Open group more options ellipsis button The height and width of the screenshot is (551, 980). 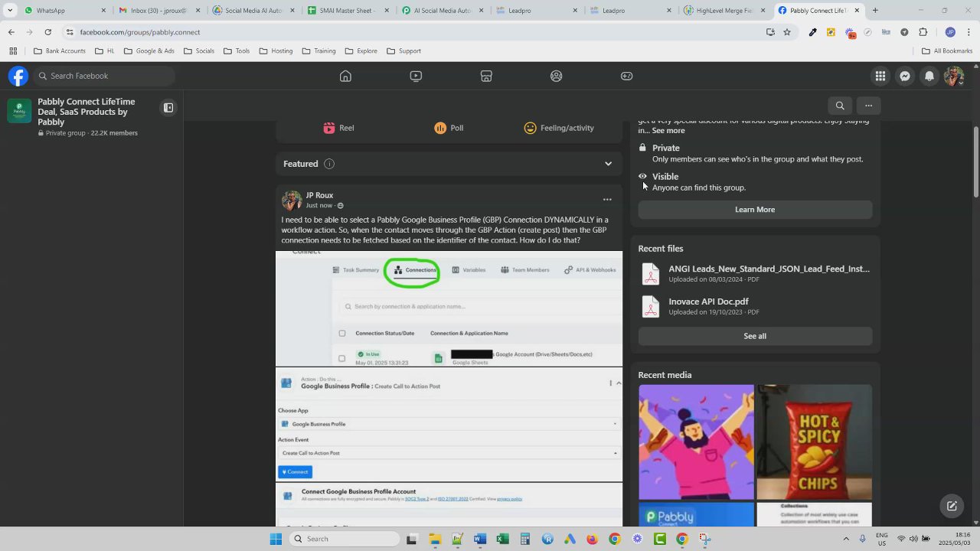(868, 106)
